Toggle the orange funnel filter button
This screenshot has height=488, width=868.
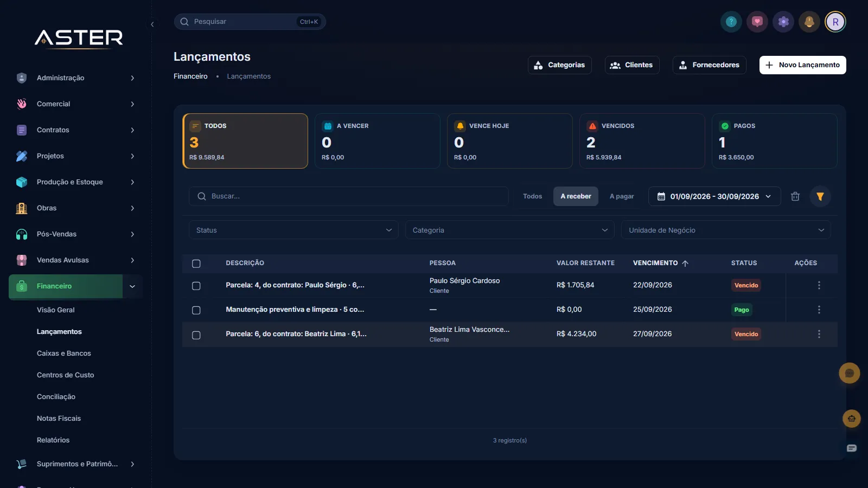tap(820, 196)
